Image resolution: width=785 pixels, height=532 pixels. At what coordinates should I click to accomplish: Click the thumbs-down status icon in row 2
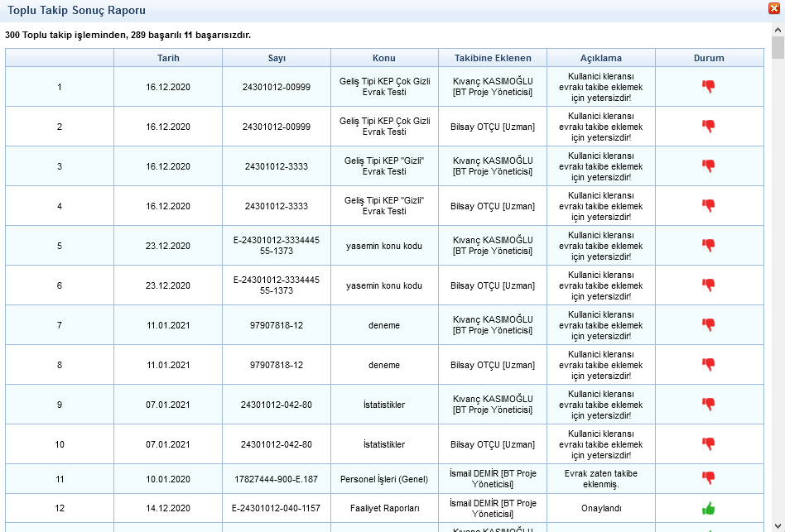708,127
